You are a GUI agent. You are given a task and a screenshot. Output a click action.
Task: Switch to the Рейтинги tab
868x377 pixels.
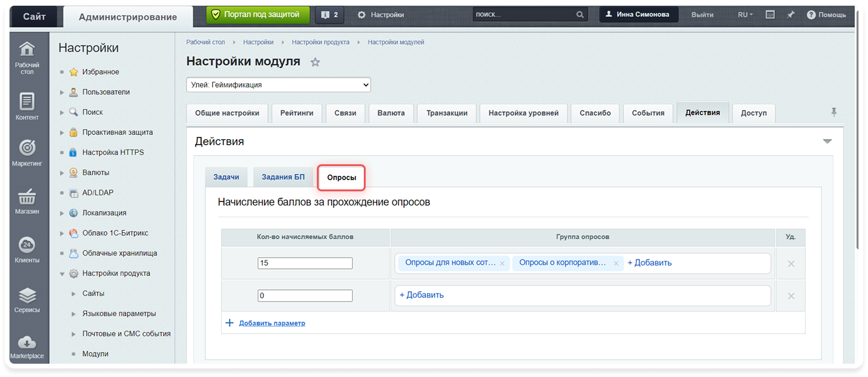[x=297, y=113]
